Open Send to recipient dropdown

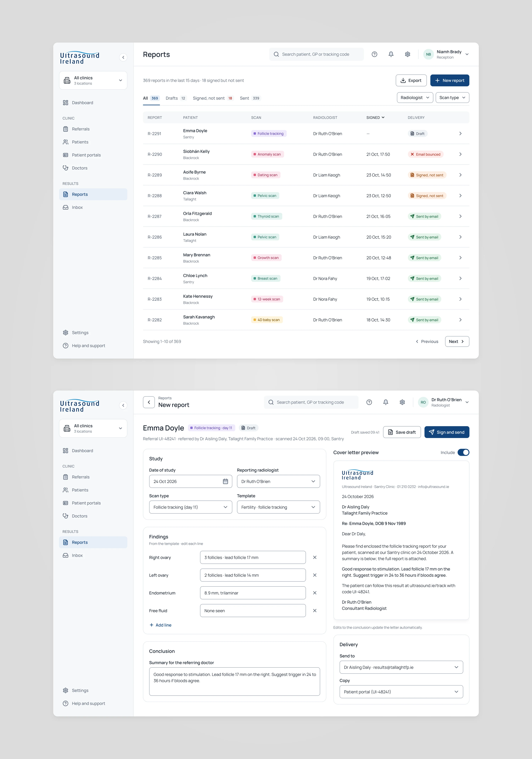(401, 667)
